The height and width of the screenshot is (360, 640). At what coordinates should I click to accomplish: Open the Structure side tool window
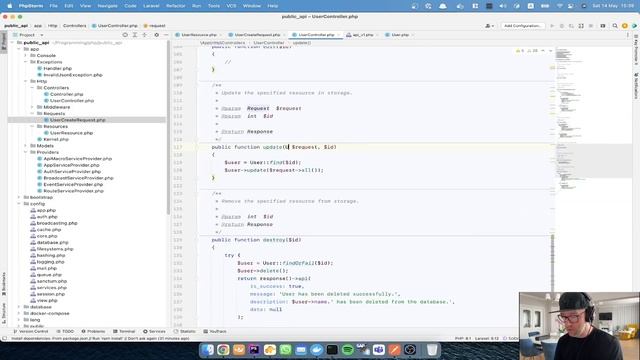click(x=4, y=313)
